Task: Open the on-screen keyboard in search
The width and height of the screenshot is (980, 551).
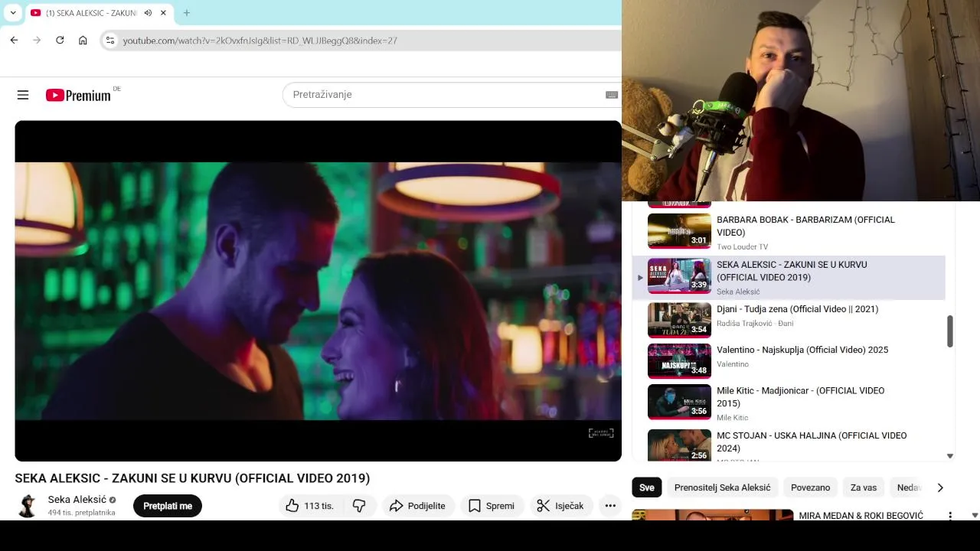Action: point(611,95)
